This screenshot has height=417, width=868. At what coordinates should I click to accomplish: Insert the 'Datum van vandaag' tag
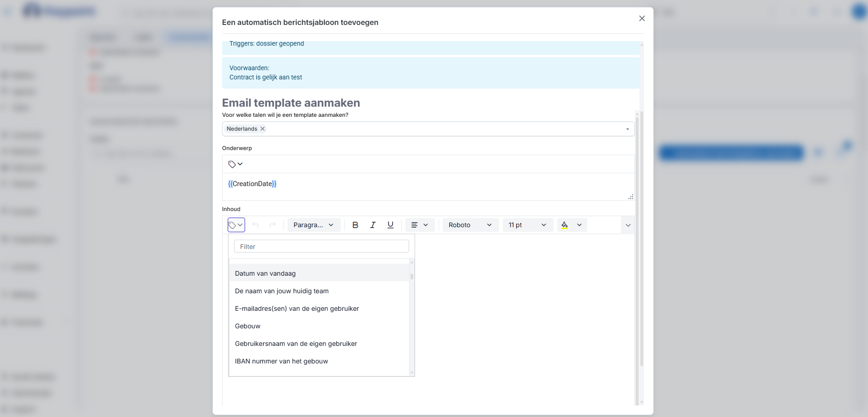pyautogui.click(x=319, y=273)
